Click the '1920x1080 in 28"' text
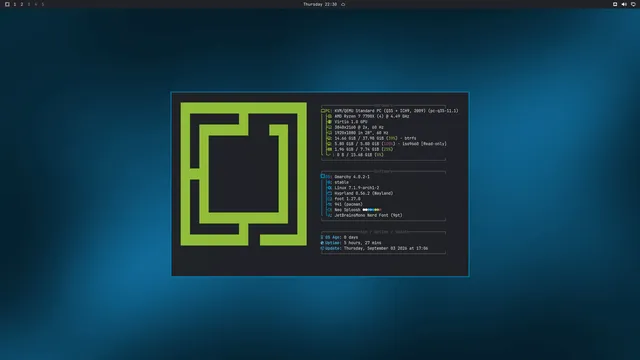Screen dimensions: 640x360 click(352, 133)
